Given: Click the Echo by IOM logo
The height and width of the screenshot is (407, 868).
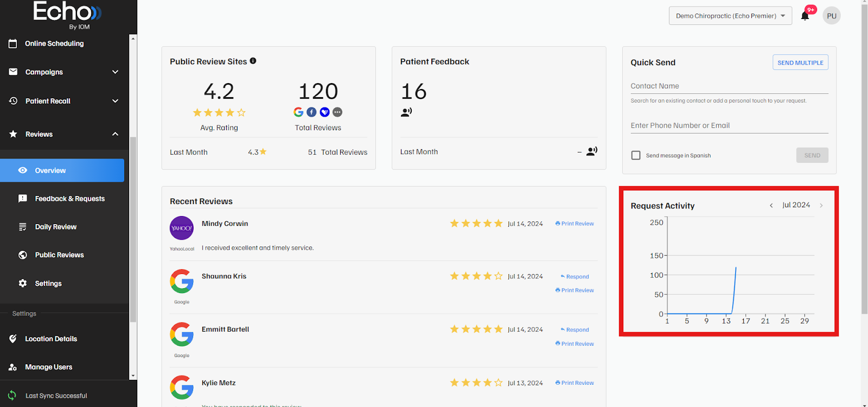Looking at the screenshot, I should tap(66, 15).
